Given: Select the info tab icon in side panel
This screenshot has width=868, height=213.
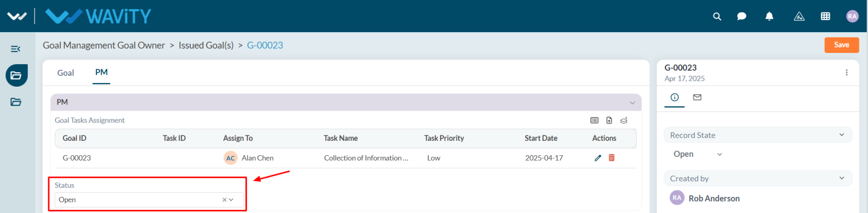Looking at the screenshot, I should pos(675,97).
